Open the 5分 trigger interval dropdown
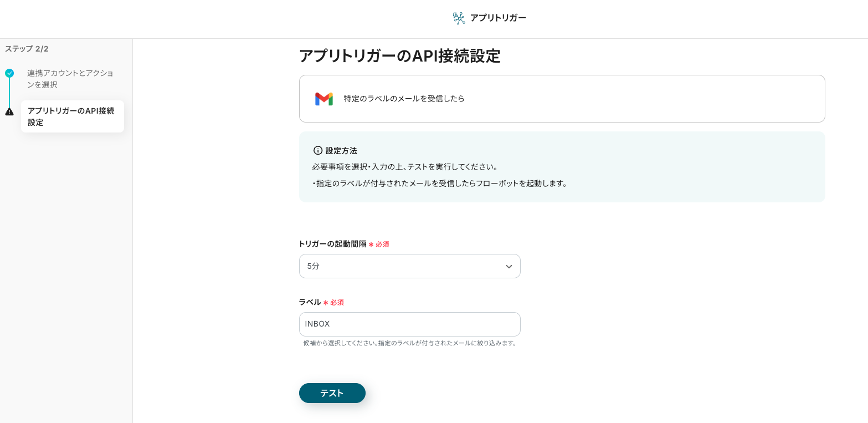The width and height of the screenshot is (868, 423). click(409, 266)
